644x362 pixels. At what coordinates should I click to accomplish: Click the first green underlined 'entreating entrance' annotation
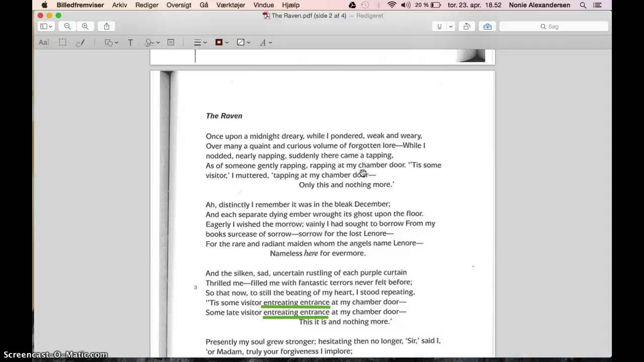click(296, 302)
